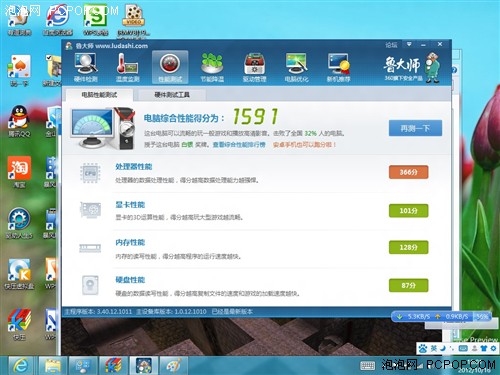The image size is (500, 375).
Task: Open the touch keyboard icon on taskbar
Action: point(367,366)
